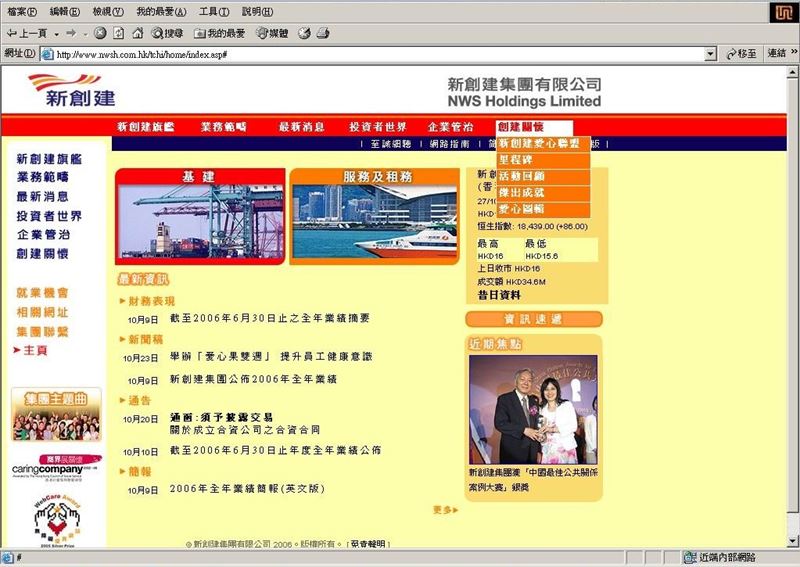The width and height of the screenshot is (800, 567).
Task: Click the browser Back arrow button
Action: (22, 33)
